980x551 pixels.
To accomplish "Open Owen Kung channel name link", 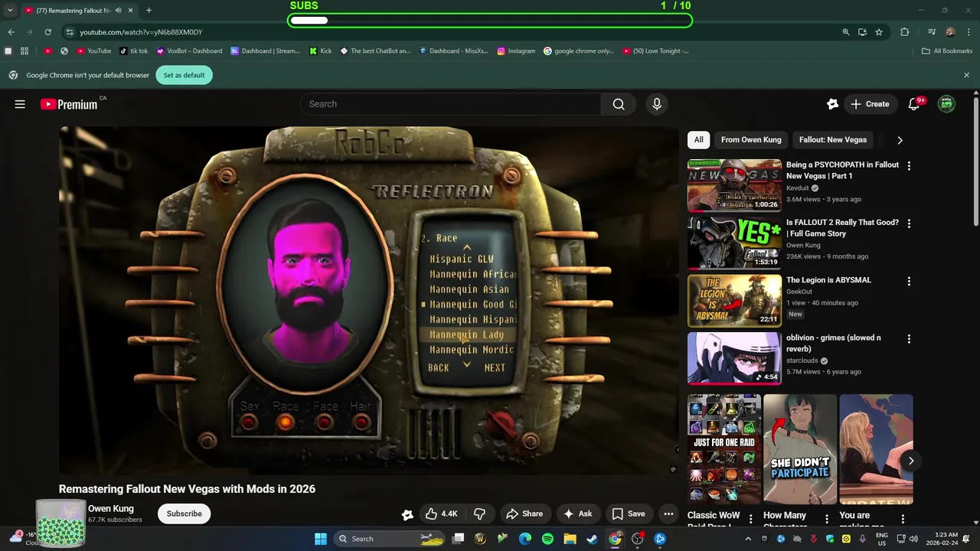I will click(x=111, y=509).
